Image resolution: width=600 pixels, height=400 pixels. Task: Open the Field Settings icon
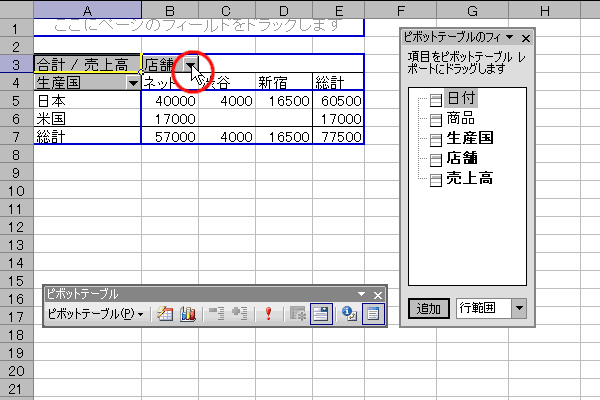pos(349,314)
